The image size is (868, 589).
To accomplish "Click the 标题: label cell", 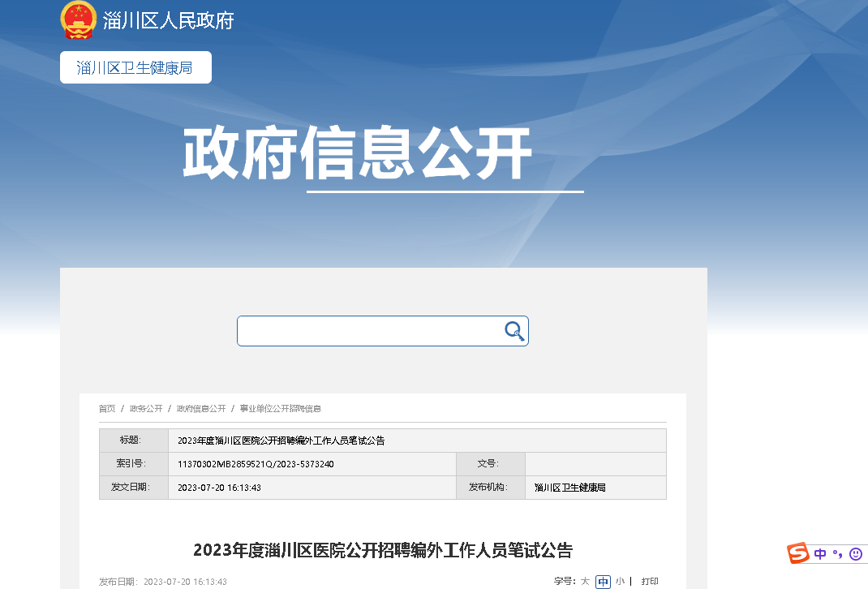I will [x=134, y=441].
